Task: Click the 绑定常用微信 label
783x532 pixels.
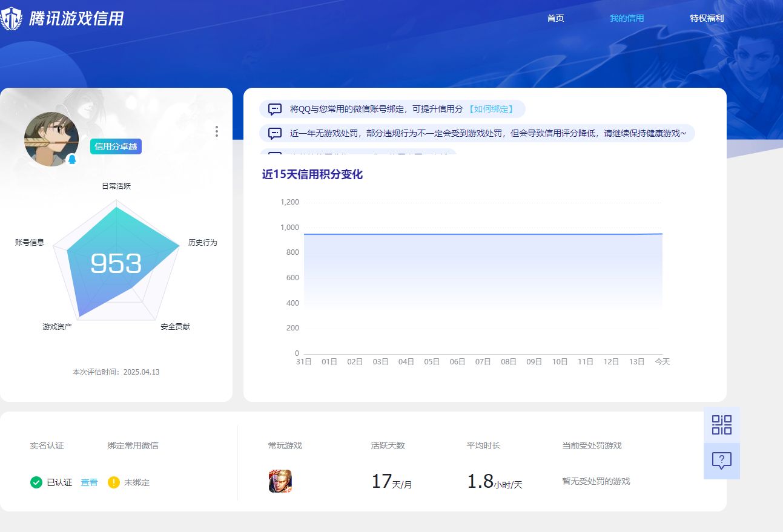Action: 133,446
